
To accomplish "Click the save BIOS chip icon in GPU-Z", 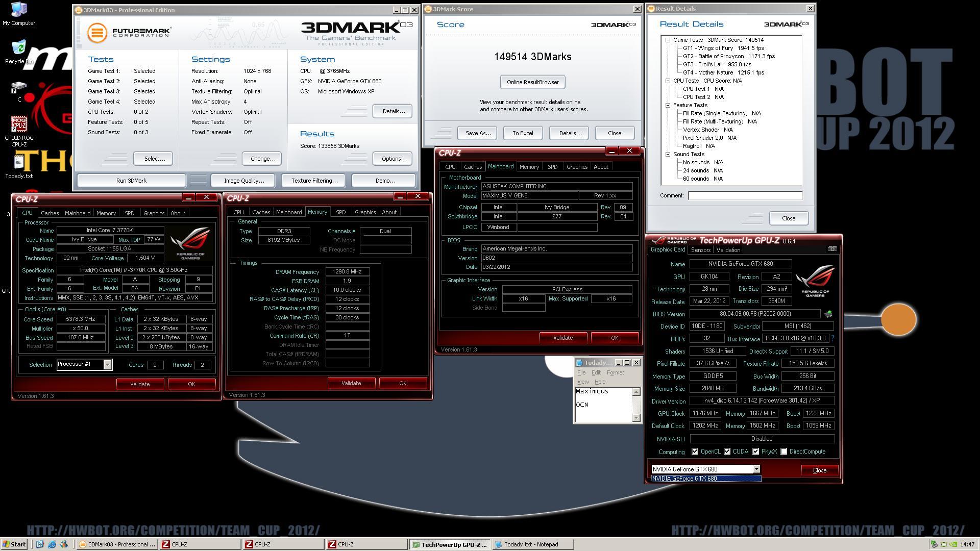I will pyautogui.click(x=828, y=314).
